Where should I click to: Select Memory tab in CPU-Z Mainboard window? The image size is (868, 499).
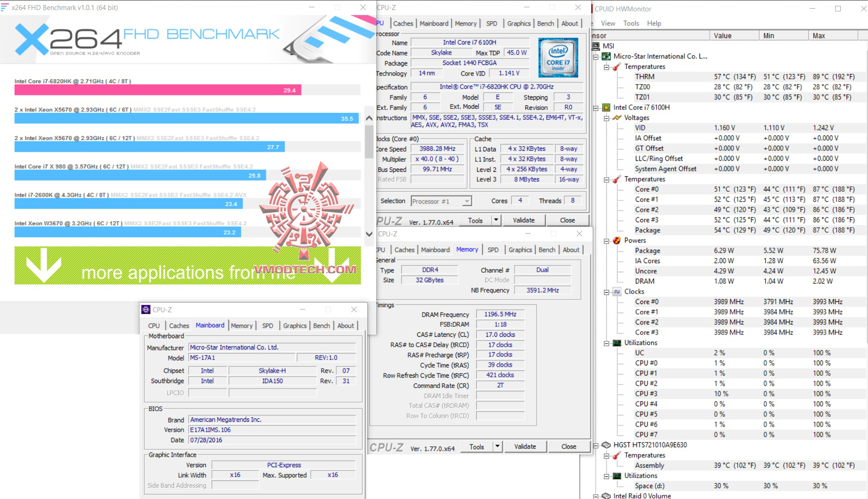pos(241,326)
